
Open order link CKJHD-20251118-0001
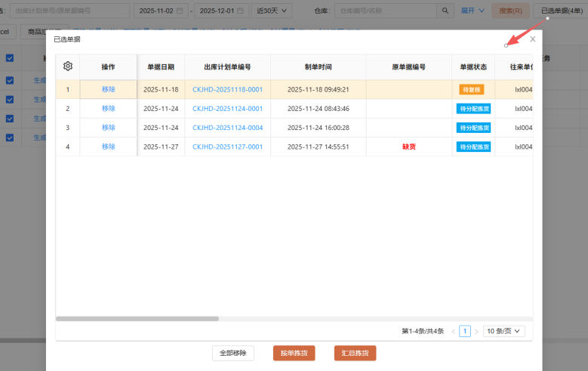tap(227, 89)
